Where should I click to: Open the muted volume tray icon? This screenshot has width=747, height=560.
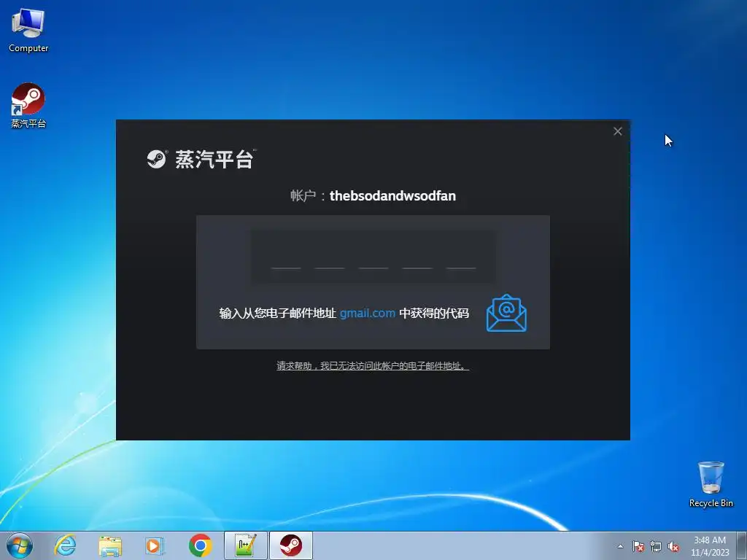coord(673,546)
